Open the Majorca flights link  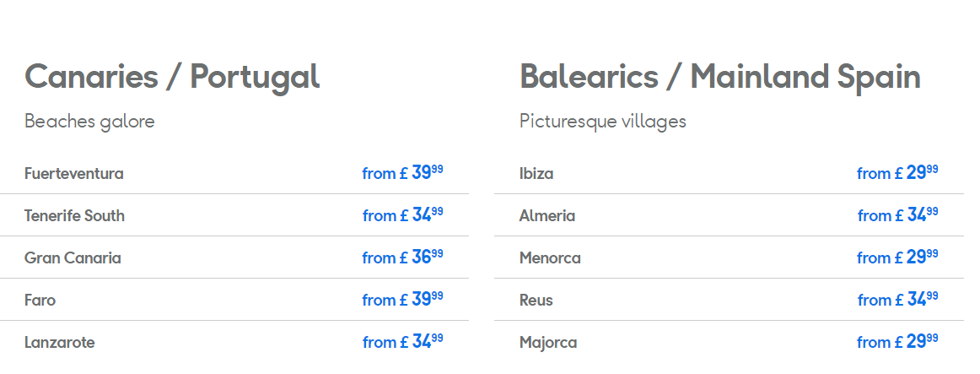coord(548,343)
